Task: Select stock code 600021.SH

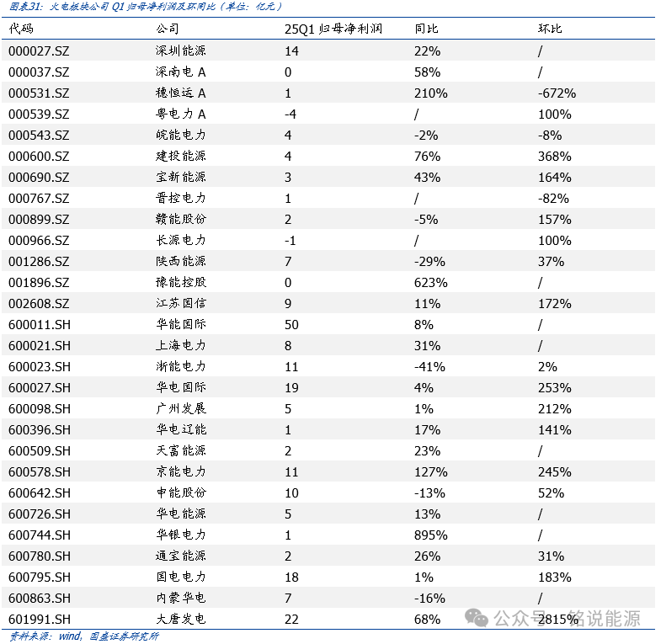Action: click(40, 346)
